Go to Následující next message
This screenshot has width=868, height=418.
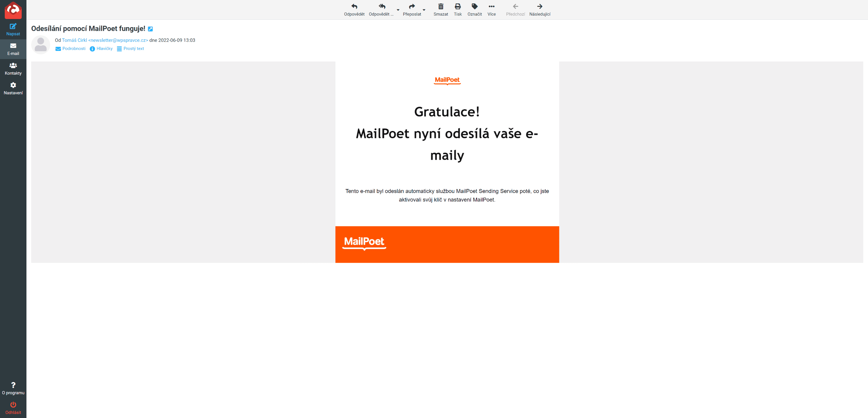(540, 10)
